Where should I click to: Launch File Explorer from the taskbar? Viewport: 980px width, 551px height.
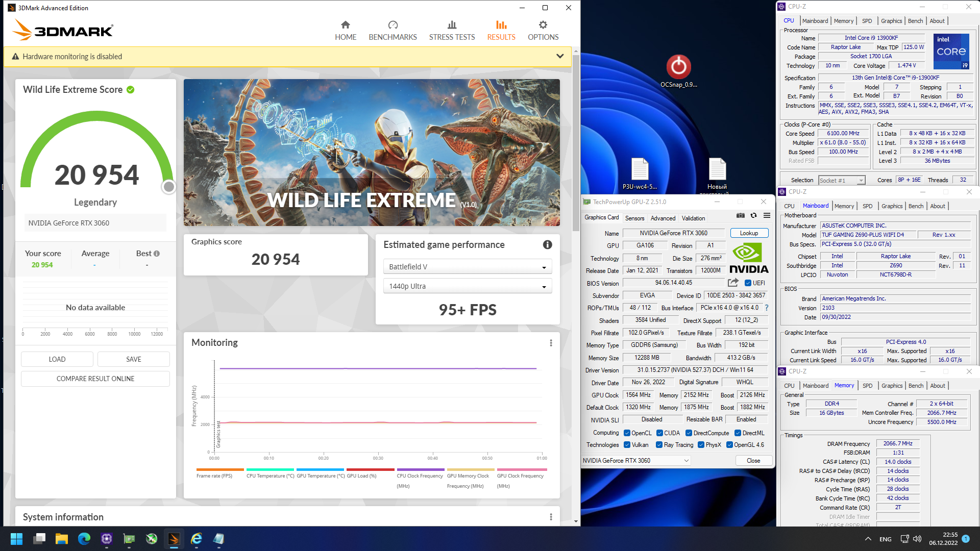[62, 539]
